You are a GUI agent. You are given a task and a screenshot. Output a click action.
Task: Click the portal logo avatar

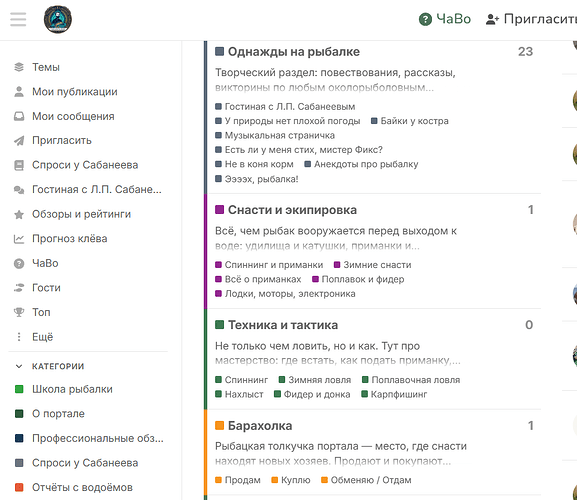coord(58,19)
